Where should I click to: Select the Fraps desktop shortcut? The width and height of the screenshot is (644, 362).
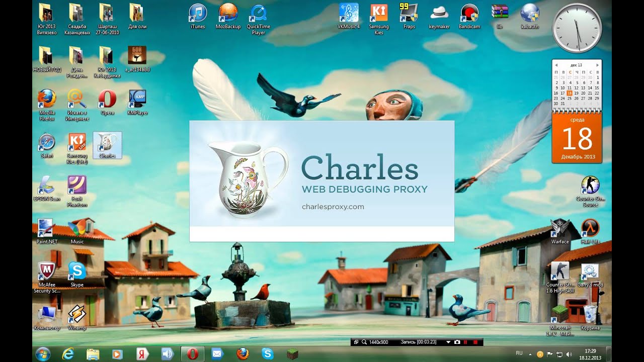[409, 16]
